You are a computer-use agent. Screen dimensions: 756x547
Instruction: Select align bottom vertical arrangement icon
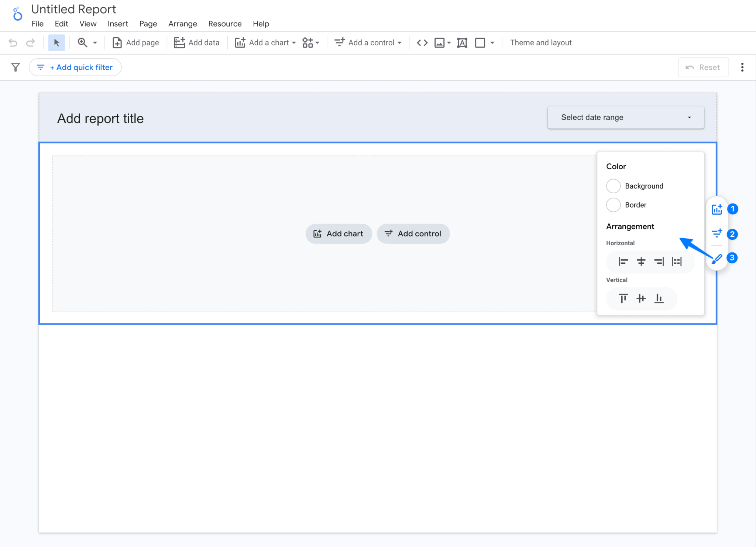click(x=659, y=299)
